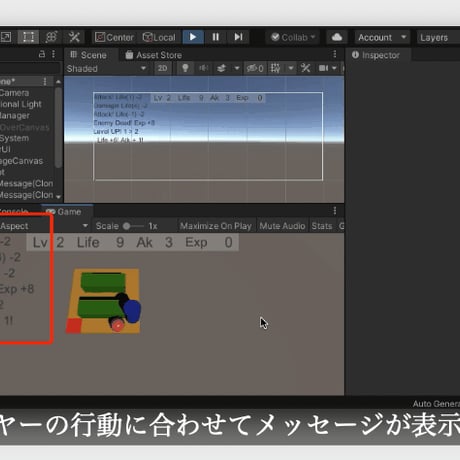Select the Rect Tool in top toolbar
This screenshot has width=460, height=460.
pyautogui.click(x=28, y=37)
